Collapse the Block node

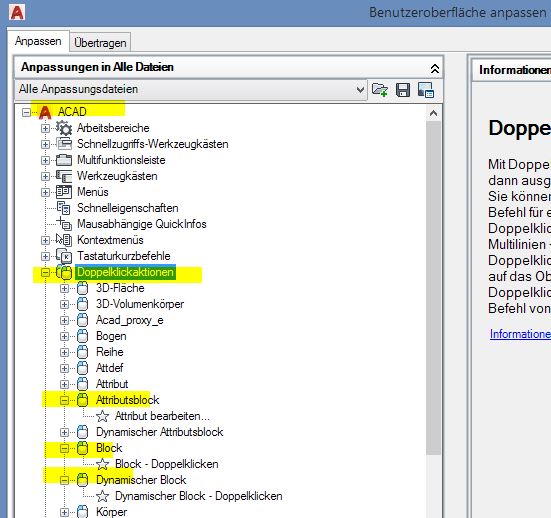click(x=64, y=448)
